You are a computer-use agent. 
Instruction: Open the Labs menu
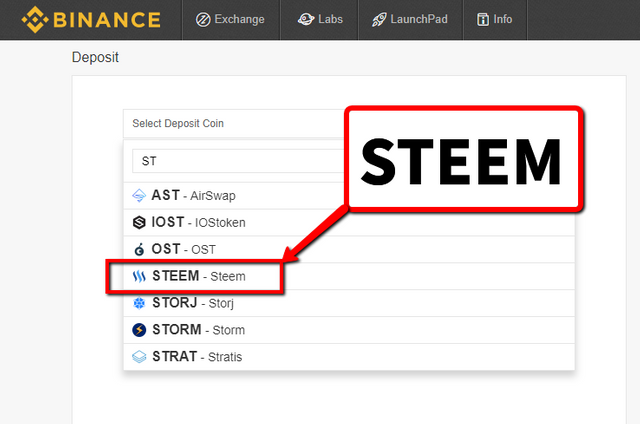320,19
